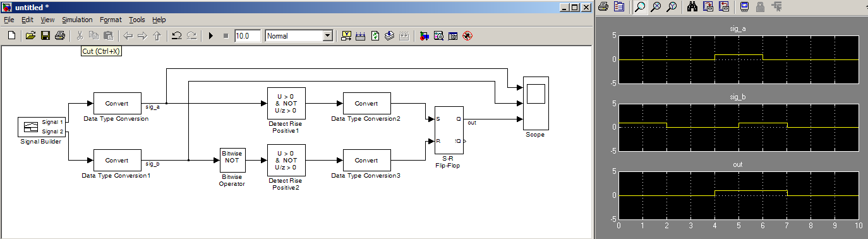Open the scope Parameters icon
This screenshot has height=239, width=868.
click(x=618, y=7)
